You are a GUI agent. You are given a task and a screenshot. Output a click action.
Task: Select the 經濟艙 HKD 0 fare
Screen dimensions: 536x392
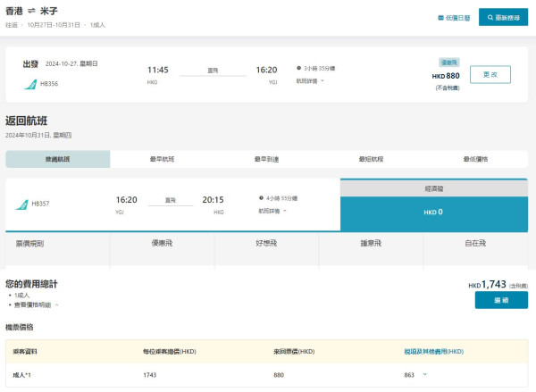pos(433,212)
